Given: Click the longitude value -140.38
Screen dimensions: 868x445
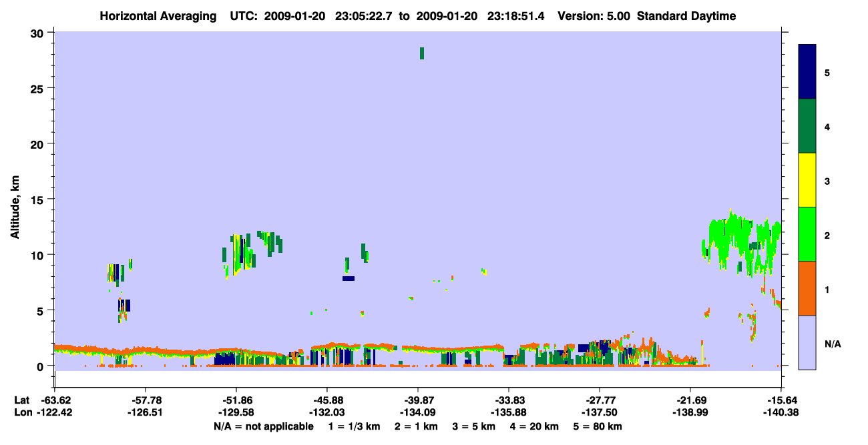Looking at the screenshot, I should (781, 413).
